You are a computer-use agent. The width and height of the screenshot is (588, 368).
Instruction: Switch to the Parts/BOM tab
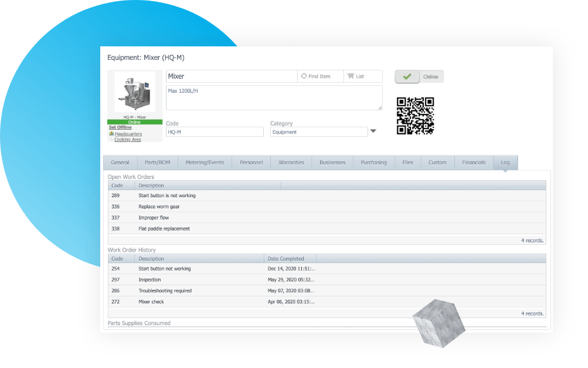tap(157, 162)
